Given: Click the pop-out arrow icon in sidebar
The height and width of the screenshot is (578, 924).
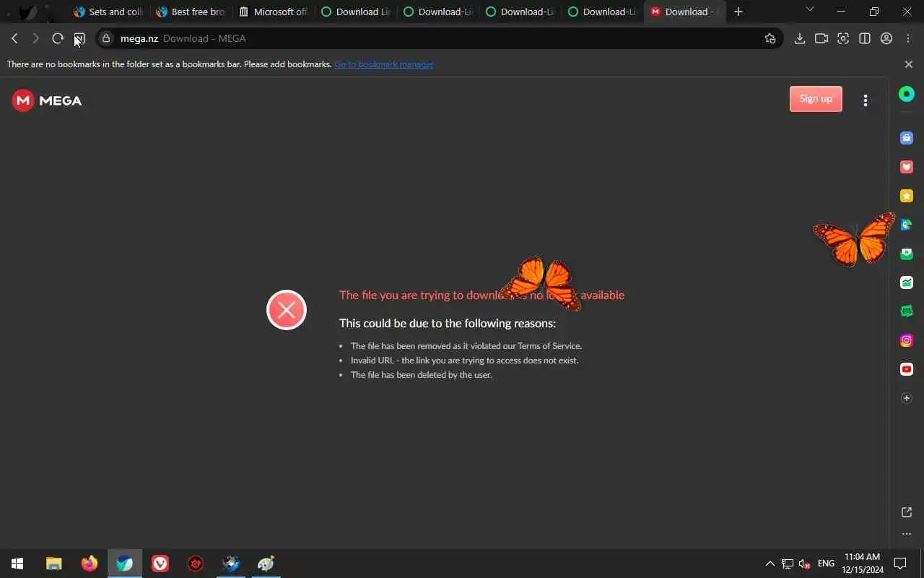Looking at the screenshot, I should pyautogui.click(x=907, y=512).
